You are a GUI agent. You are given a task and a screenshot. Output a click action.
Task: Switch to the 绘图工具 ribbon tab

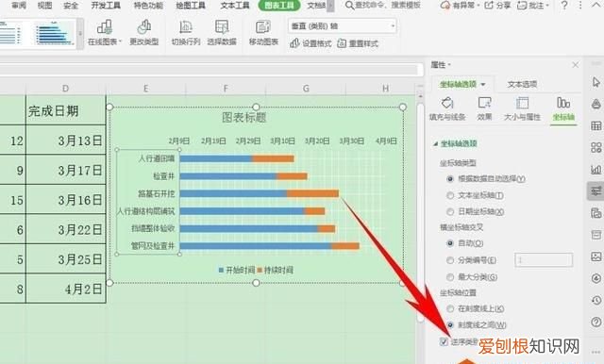191,6
